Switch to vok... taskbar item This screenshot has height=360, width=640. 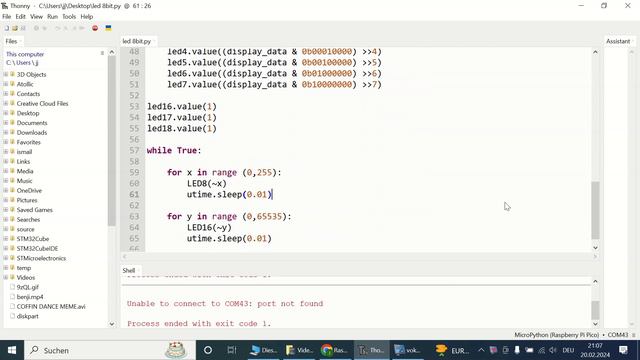(407, 350)
